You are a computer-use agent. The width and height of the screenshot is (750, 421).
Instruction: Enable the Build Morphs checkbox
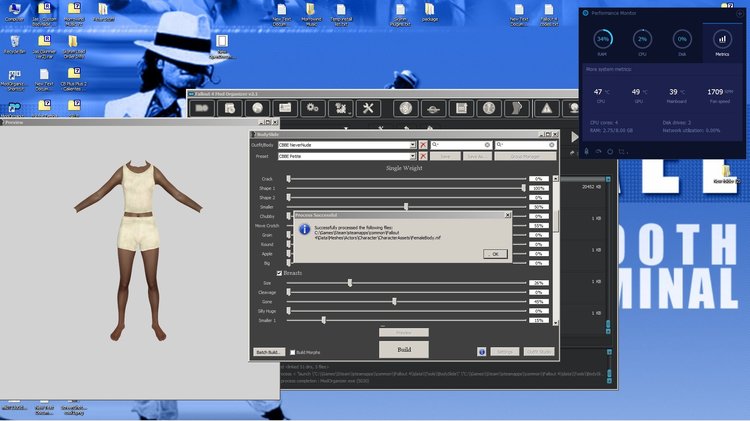pos(293,353)
